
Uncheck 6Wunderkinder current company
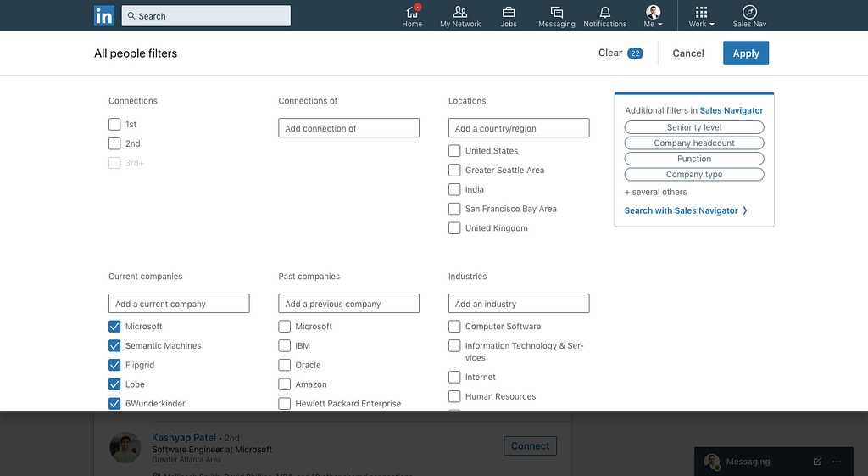tap(114, 403)
